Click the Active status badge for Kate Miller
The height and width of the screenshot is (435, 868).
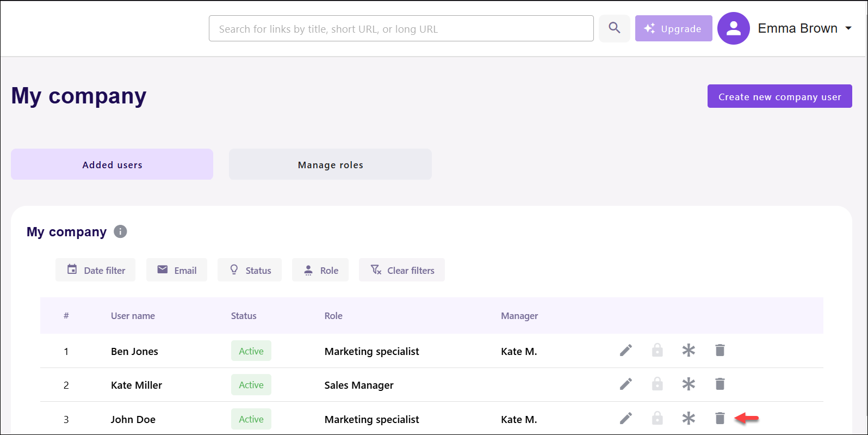coord(251,385)
